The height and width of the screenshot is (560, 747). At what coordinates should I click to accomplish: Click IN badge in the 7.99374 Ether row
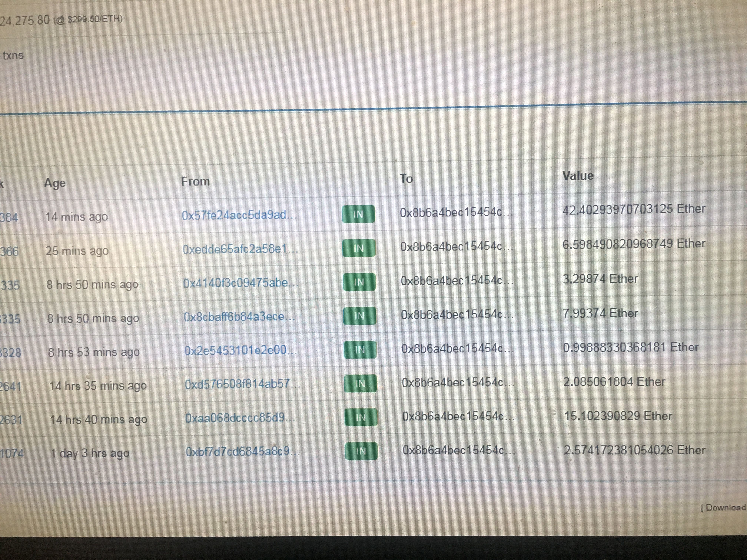point(360,316)
